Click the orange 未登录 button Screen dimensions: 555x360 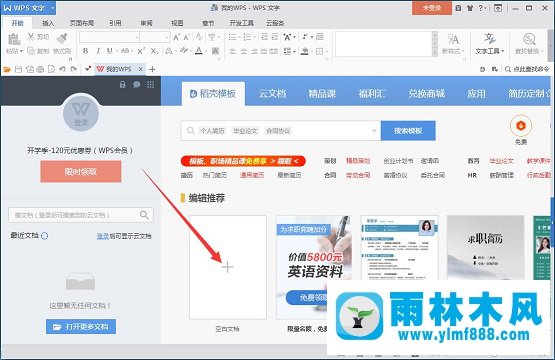click(431, 7)
